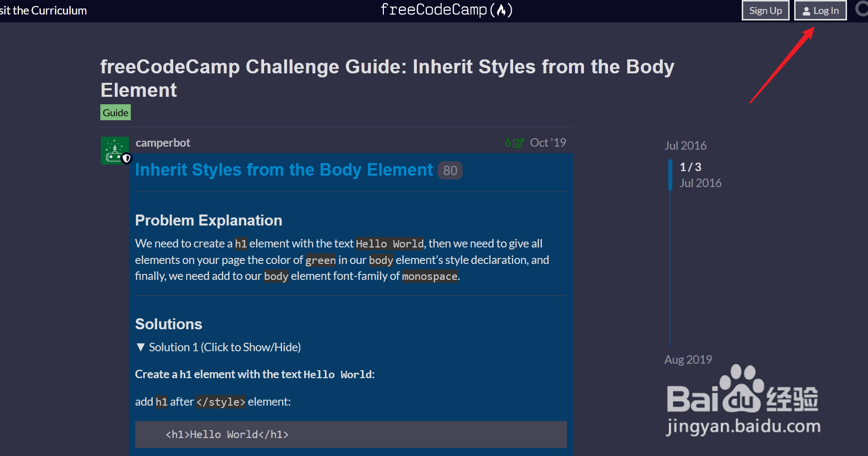
Task: Click the 1 / 3 post position indicator
Action: coord(690,167)
